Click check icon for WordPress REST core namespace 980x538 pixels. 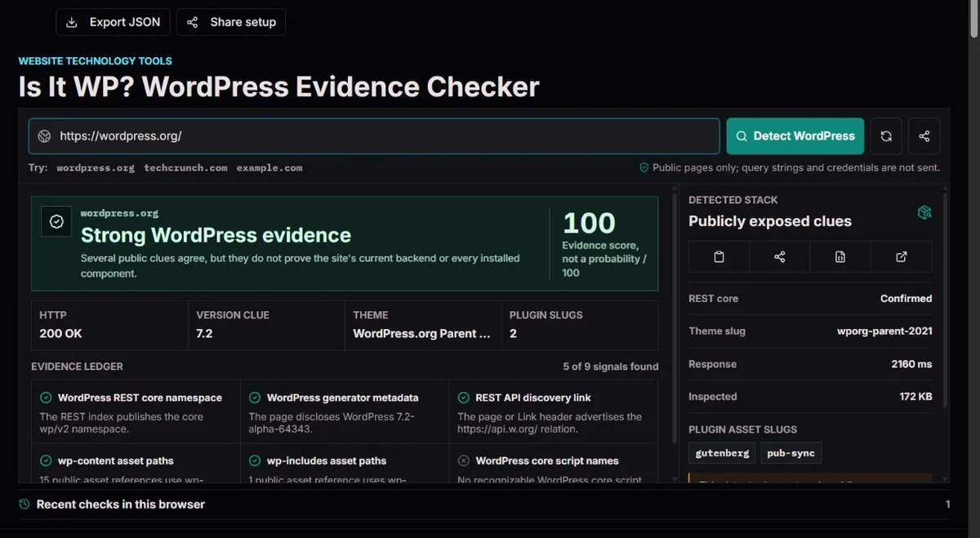(x=46, y=398)
